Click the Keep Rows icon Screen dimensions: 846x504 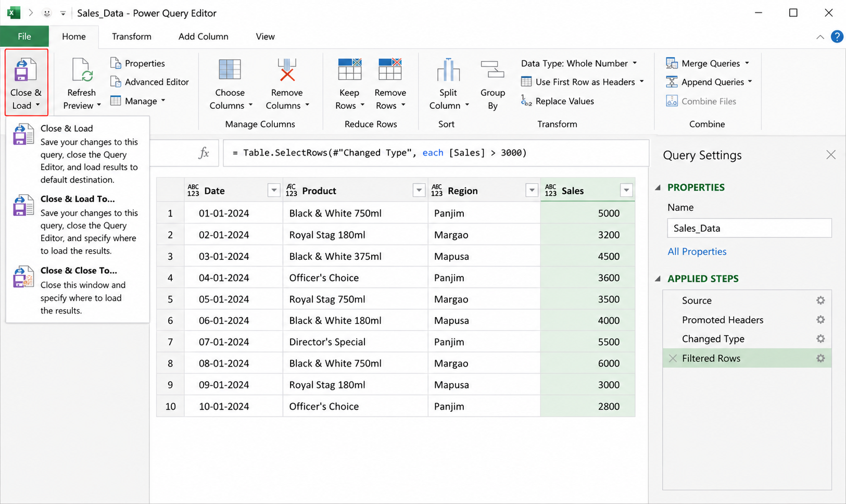point(349,69)
